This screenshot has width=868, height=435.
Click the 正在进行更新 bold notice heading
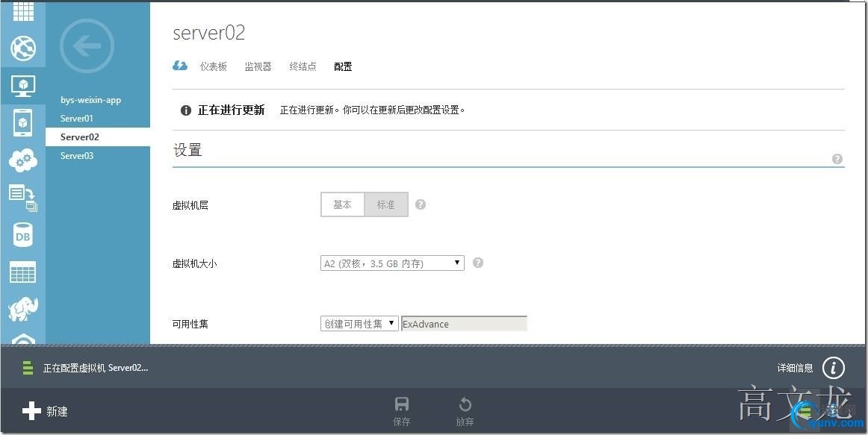coord(232,110)
